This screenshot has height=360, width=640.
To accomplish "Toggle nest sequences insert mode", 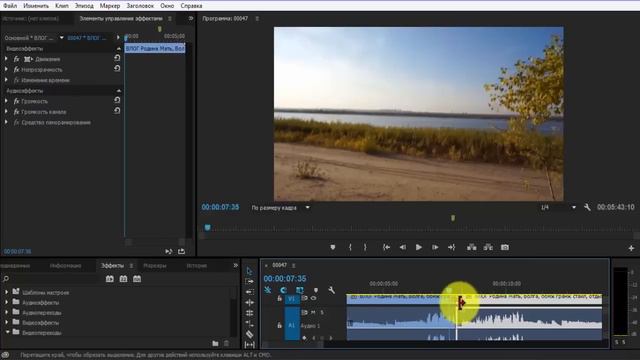I will [268, 290].
